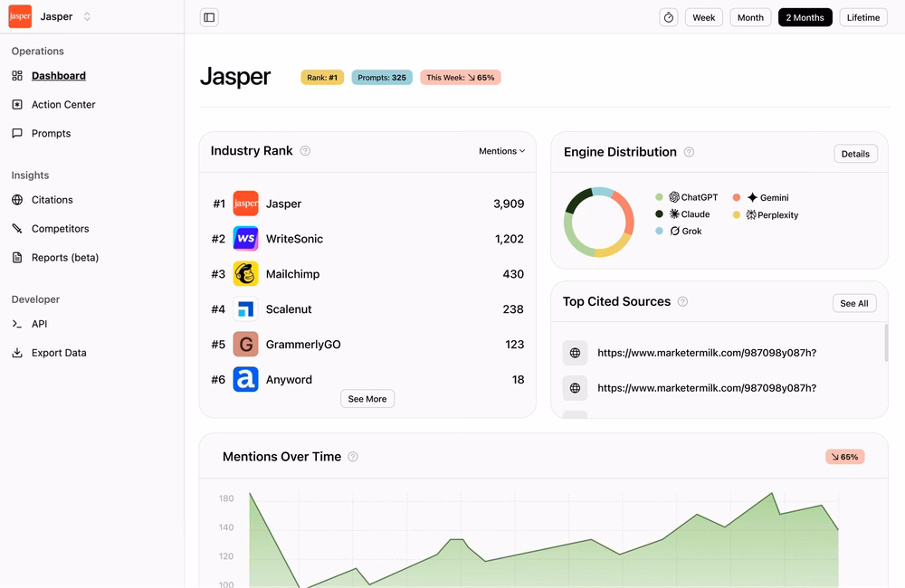
Task: Click the Industry Rank help icon
Action: [x=305, y=150]
